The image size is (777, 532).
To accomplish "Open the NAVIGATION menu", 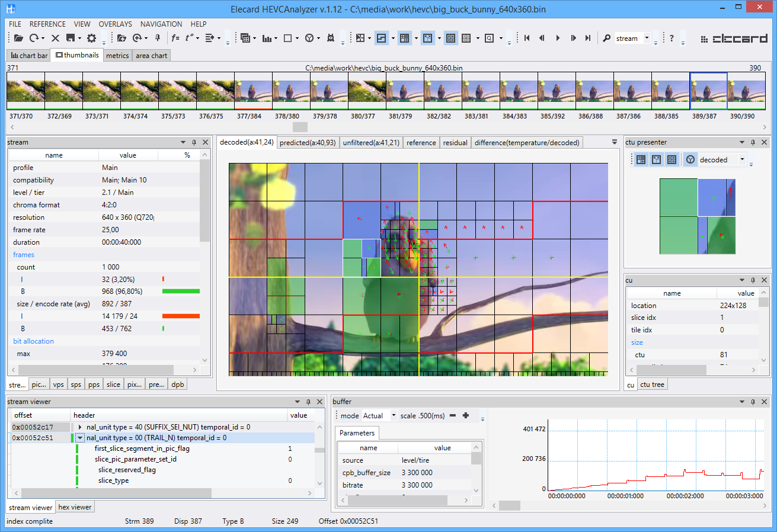I will click(x=161, y=24).
